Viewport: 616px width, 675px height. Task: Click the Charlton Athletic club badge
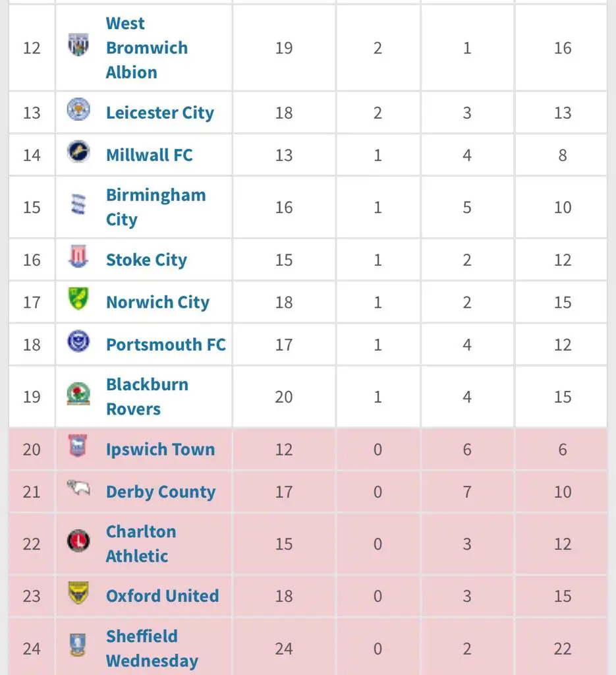(78, 542)
